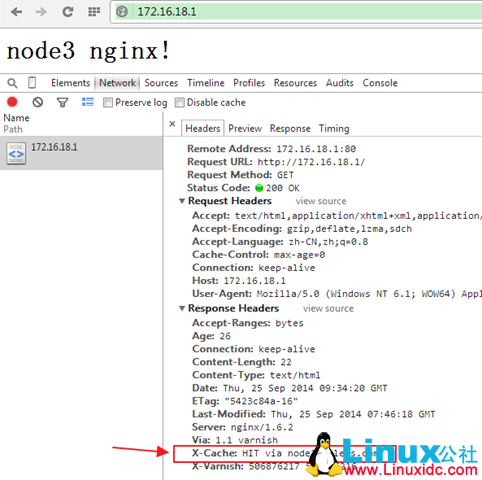
Task: Open the apps grid icon
Action: click(94, 12)
